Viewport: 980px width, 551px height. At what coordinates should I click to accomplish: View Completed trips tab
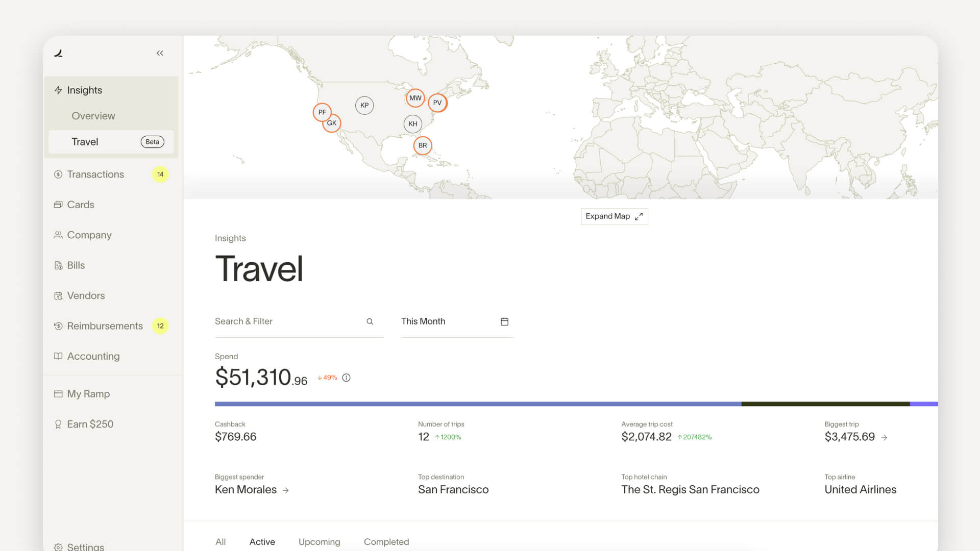click(x=386, y=542)
